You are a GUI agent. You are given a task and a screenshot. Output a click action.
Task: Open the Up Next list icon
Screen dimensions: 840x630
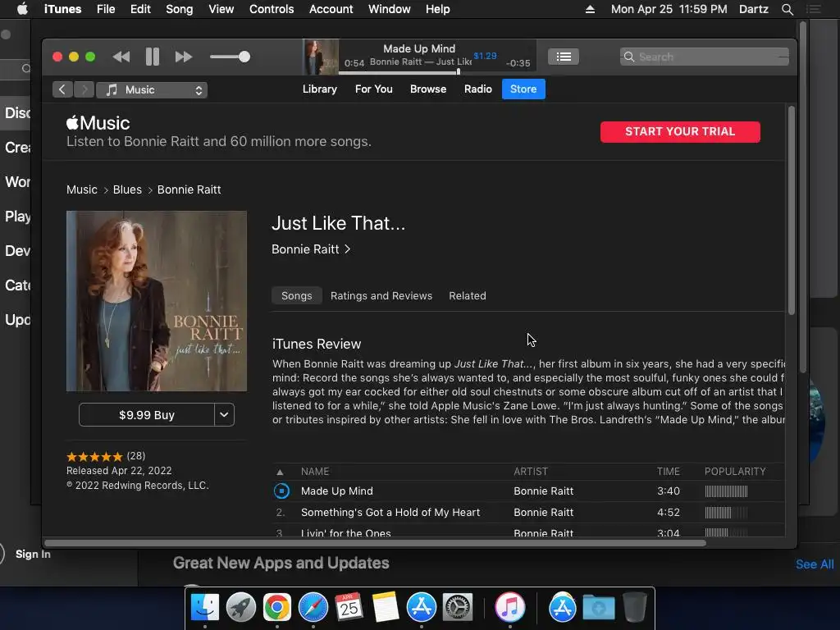563,57
